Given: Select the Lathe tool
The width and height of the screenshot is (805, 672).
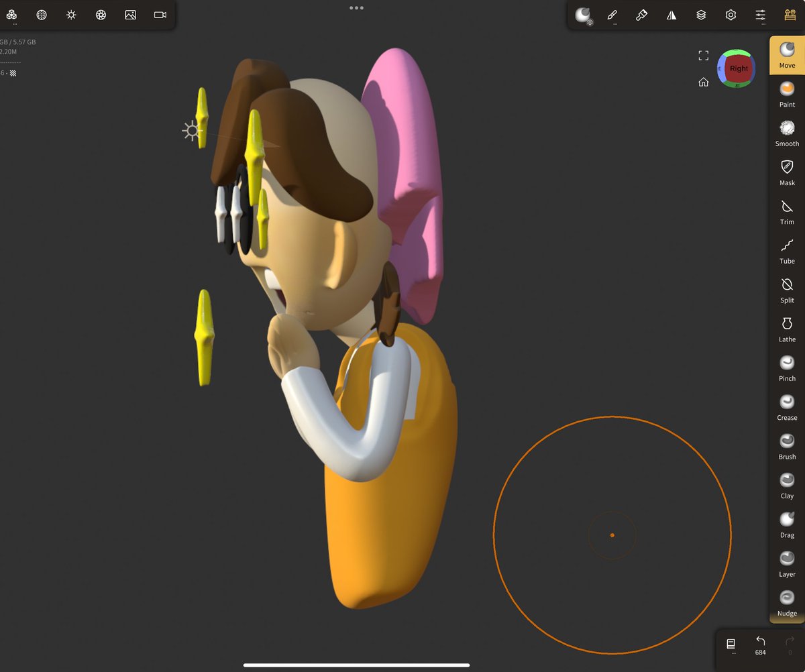Looking at the screenshot, I should [787, 329].
